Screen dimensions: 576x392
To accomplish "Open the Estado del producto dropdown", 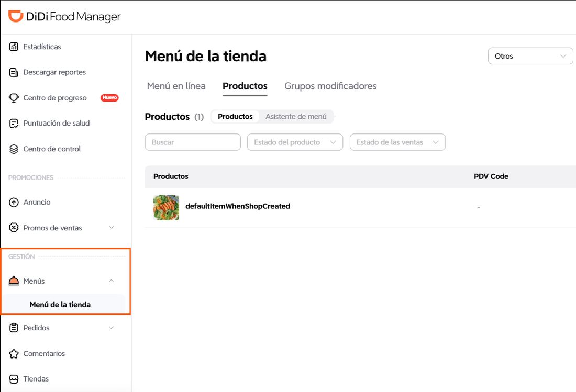I will (x=295, y=142).
